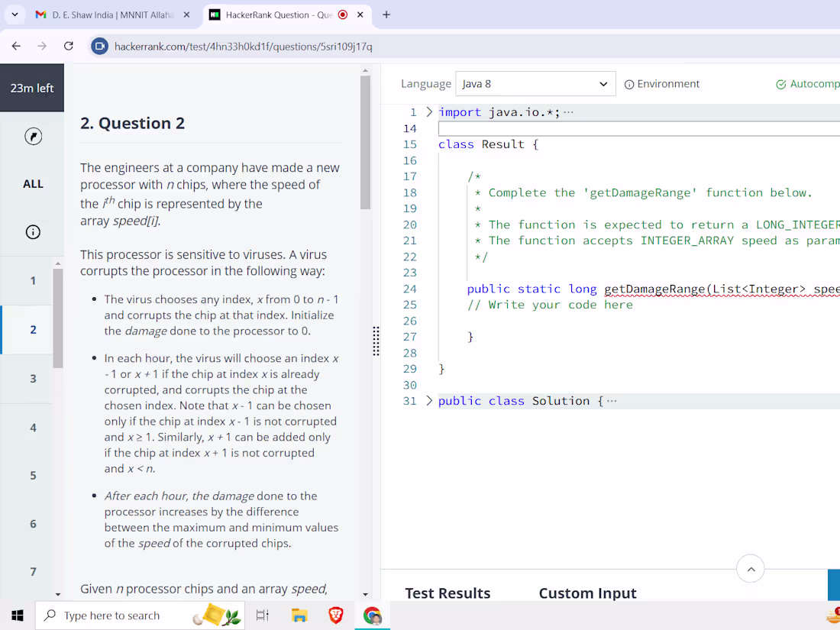840x630 pixels.
Task: Click the ellipsis after import java.io.*;
Action: (x=568, y=112)
